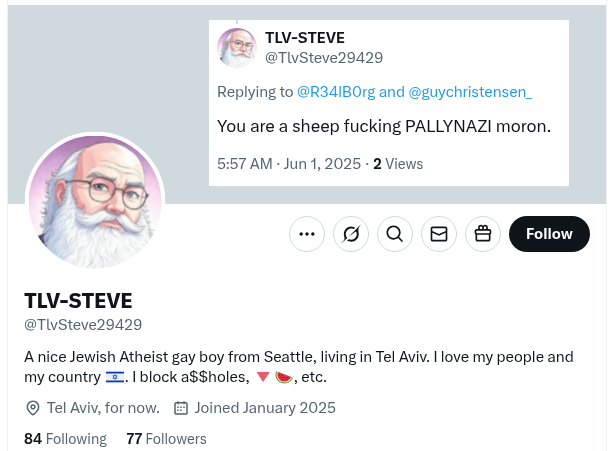This screenshot has width=613, height=451.
Task: Click the location pin icon
Action: [33, 408]
